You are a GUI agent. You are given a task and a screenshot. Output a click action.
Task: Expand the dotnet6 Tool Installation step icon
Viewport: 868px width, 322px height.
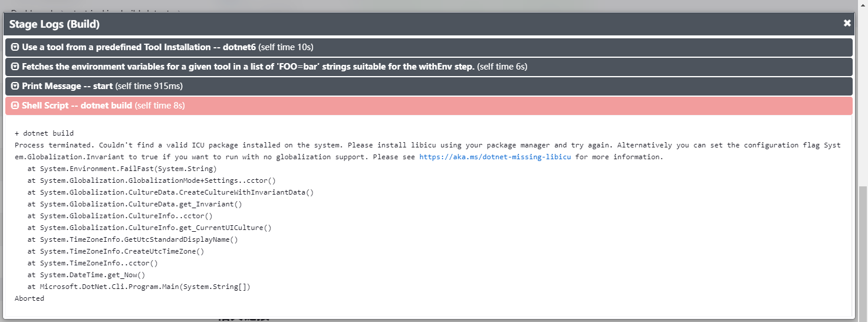click(x=15, y=47)
